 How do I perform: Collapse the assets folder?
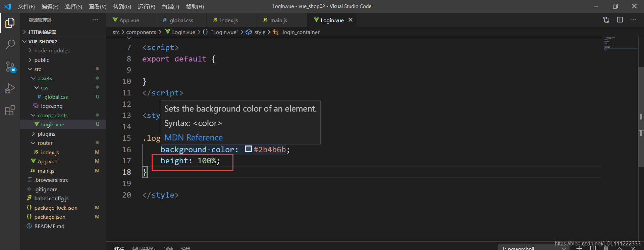point(63,78)
